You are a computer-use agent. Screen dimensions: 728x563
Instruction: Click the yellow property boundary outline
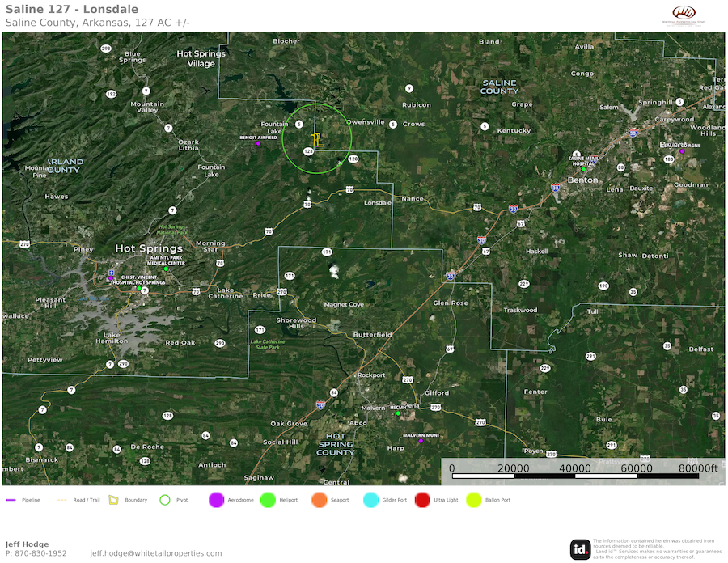coord(317,139)
